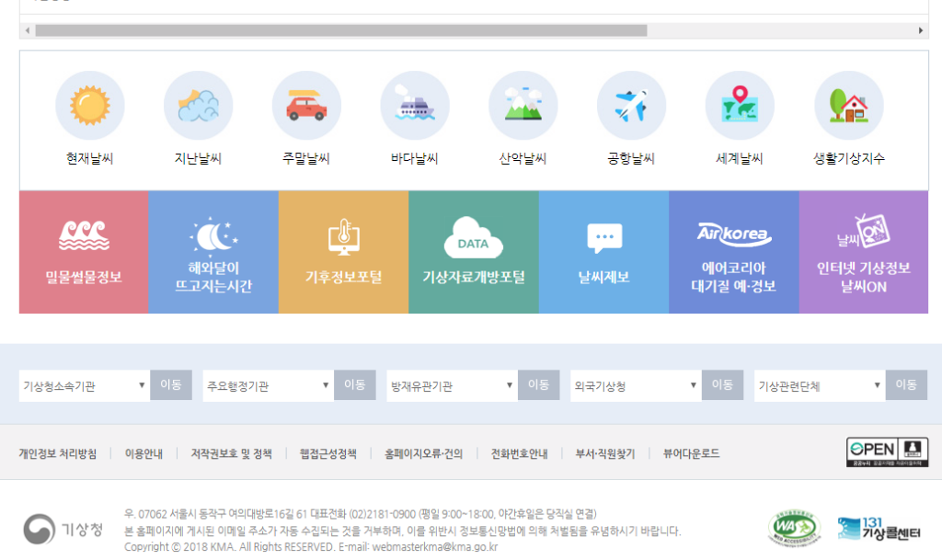Expand the 기상관련단체 dropdown
The width and height of the screenshot is (942, 560).
click(820, 385)
